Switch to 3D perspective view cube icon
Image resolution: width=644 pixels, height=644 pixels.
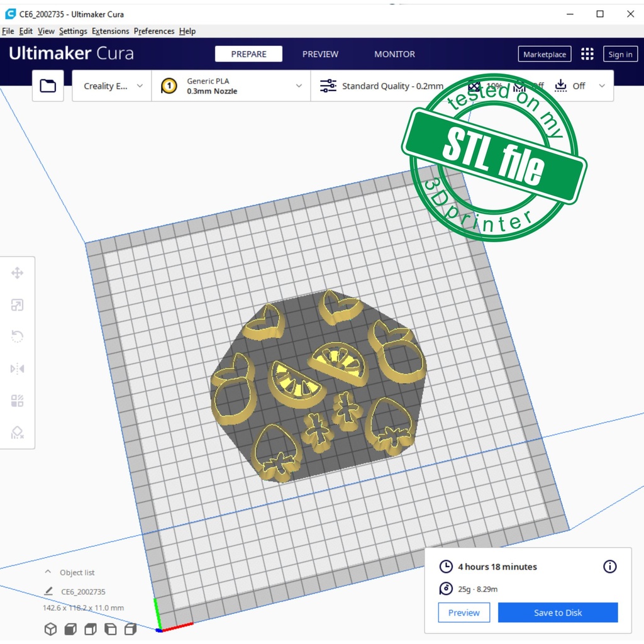coord(50,629)
